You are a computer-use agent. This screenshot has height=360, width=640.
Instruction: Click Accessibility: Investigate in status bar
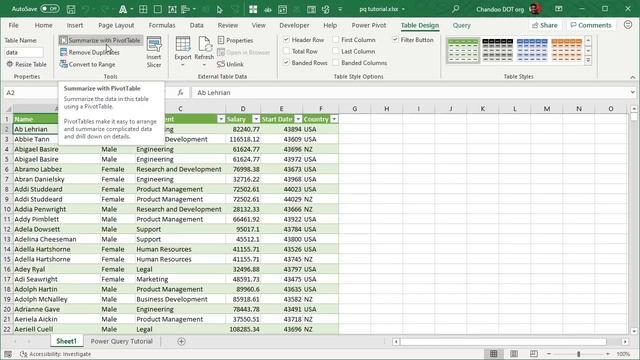click(56, 354)
